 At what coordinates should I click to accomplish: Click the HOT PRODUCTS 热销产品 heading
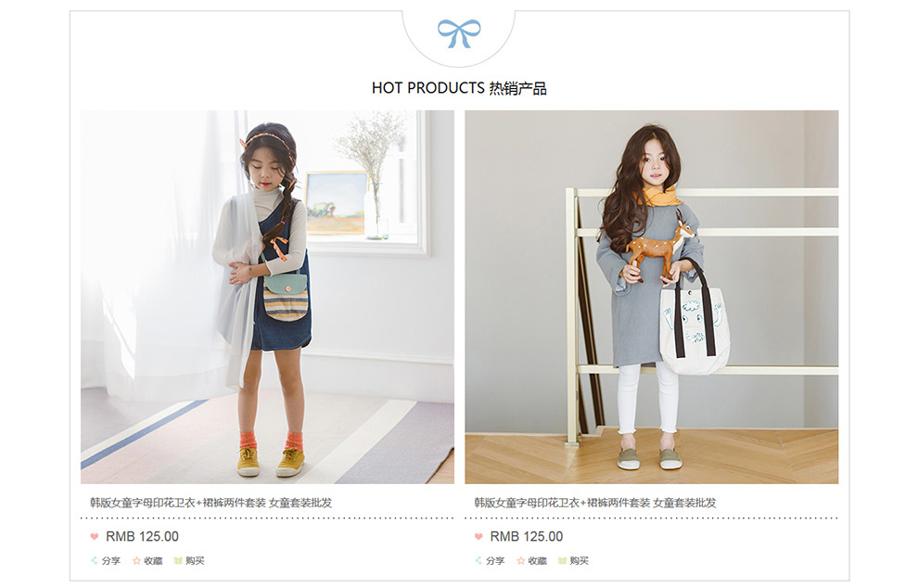pyautogui.click(x=459, y=88)
